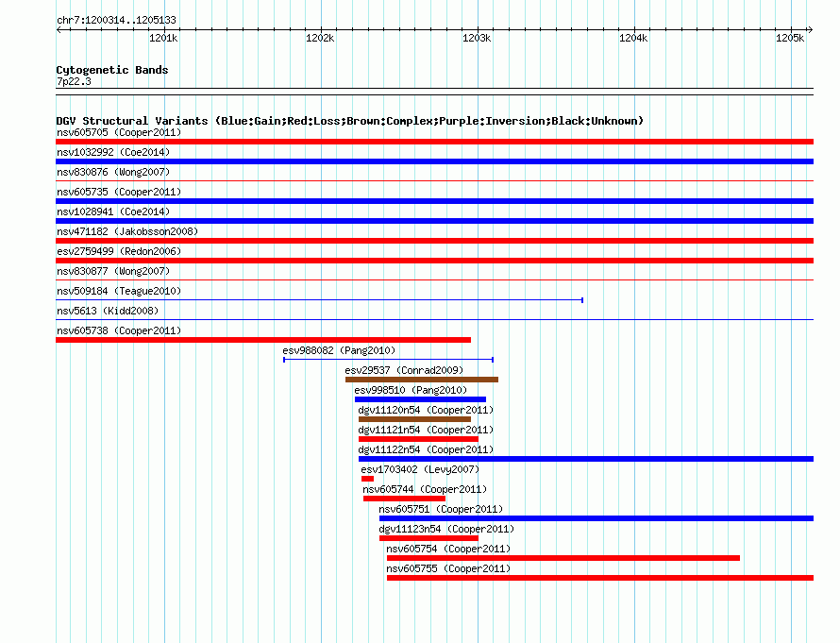Click end tick of nsv509184 blue line
The width and height of the screenshot is (840, 643).
click(x=582, y=300)
